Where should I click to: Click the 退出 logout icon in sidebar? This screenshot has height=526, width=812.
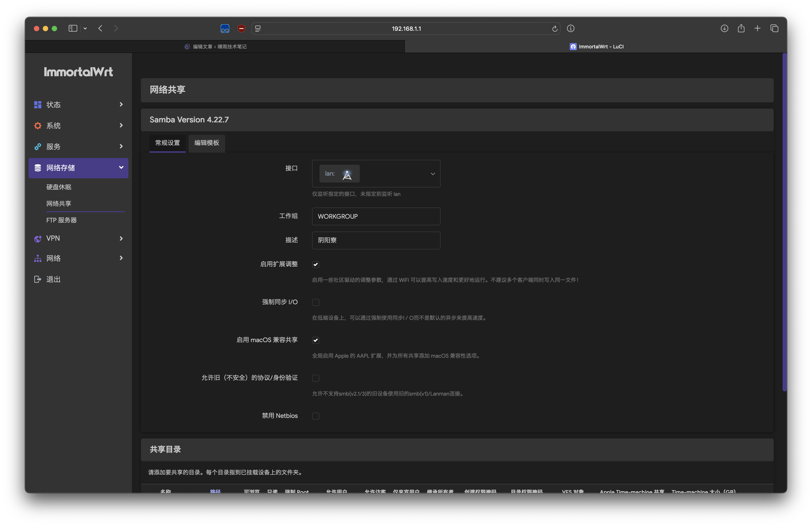point(37,279)
